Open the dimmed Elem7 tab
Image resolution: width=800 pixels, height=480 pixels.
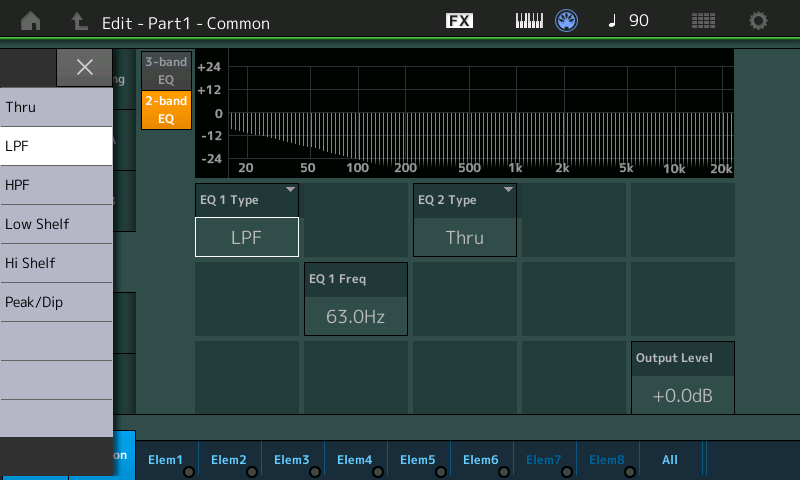point(544,460)
